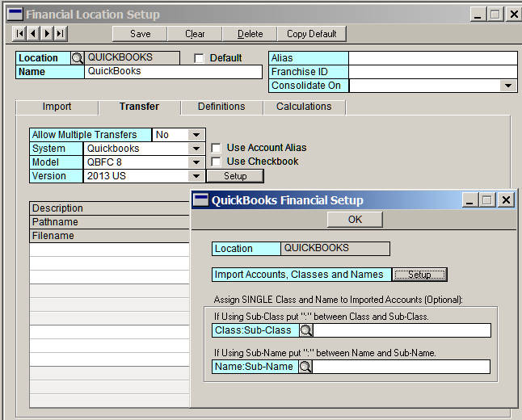Expand the Model dropdown
The height and width of the screenshot is (420, 522).
point(196,162)
